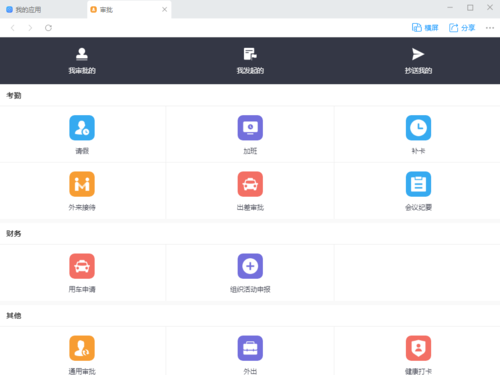This screenshot has height=375, width=500.
Task: Open the 通用审批 orange person icon
Action: (x=82, y=348)
